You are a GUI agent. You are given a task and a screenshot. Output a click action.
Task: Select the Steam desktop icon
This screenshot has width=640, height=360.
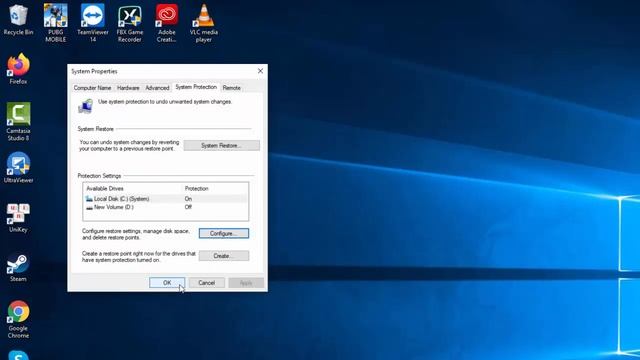[x=18, y=267]
